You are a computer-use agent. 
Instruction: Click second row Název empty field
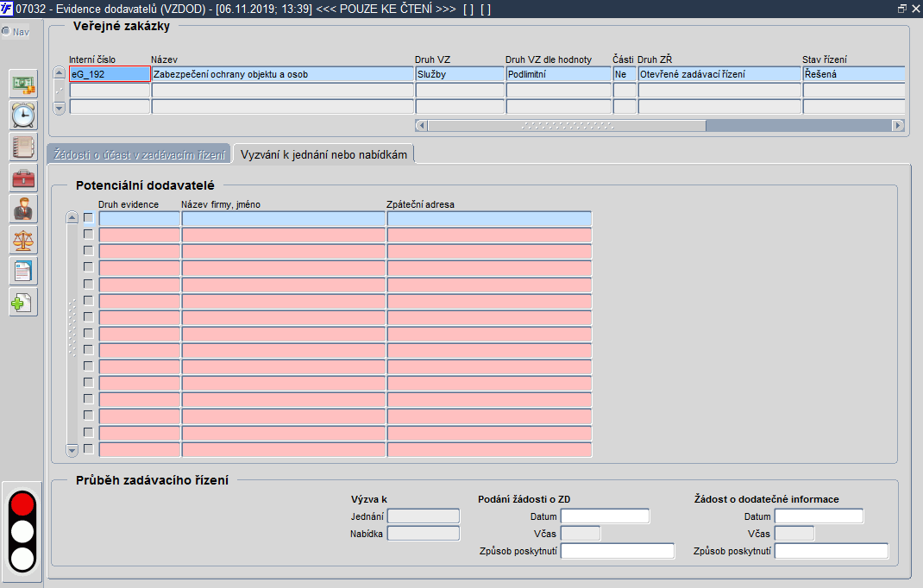pos(283,90)
